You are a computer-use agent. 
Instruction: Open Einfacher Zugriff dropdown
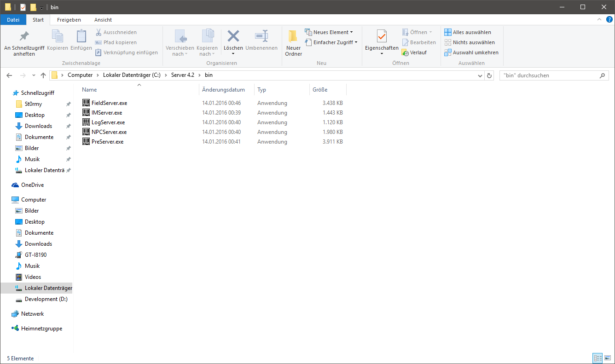click(x=331, y=42)
